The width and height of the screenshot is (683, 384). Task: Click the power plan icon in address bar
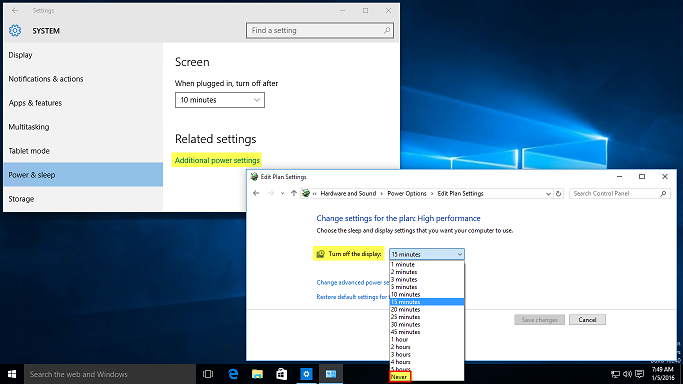[306, 193]
